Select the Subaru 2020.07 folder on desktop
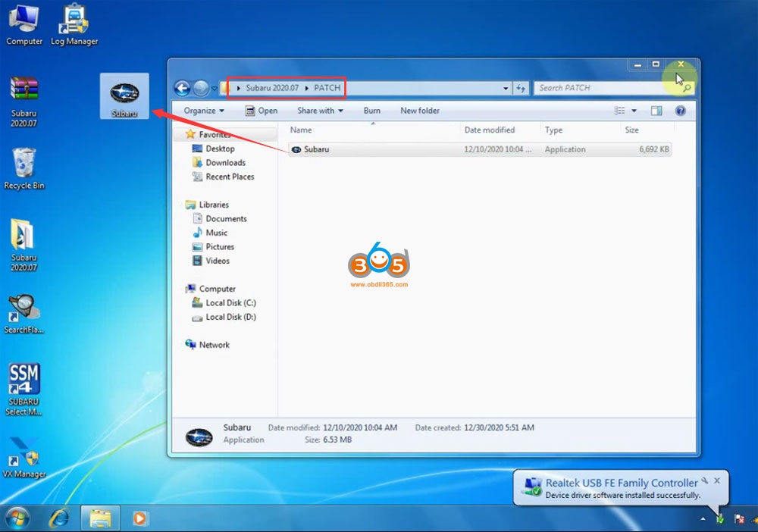Screen dimensions: 758x532 tap(23, 245)
